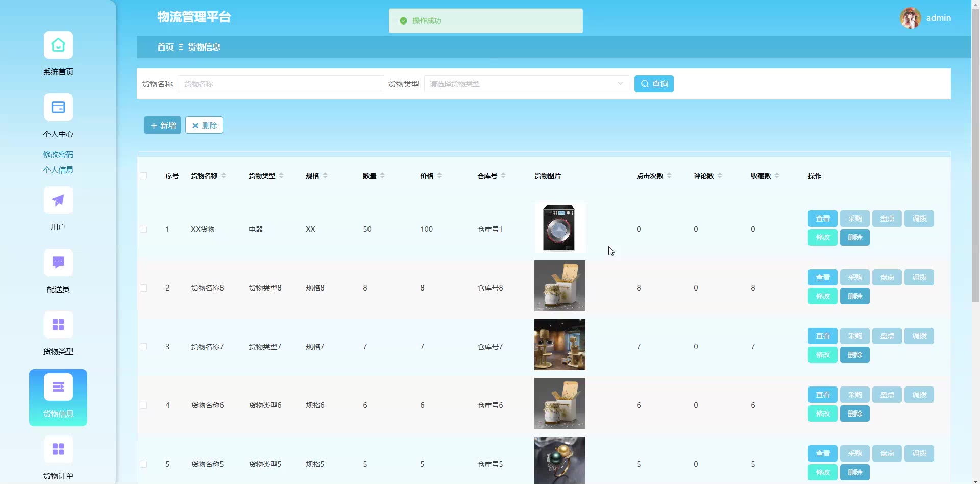980x484 pixels.
Task: Check the box for row XX货物
Action: coord(143,230)
